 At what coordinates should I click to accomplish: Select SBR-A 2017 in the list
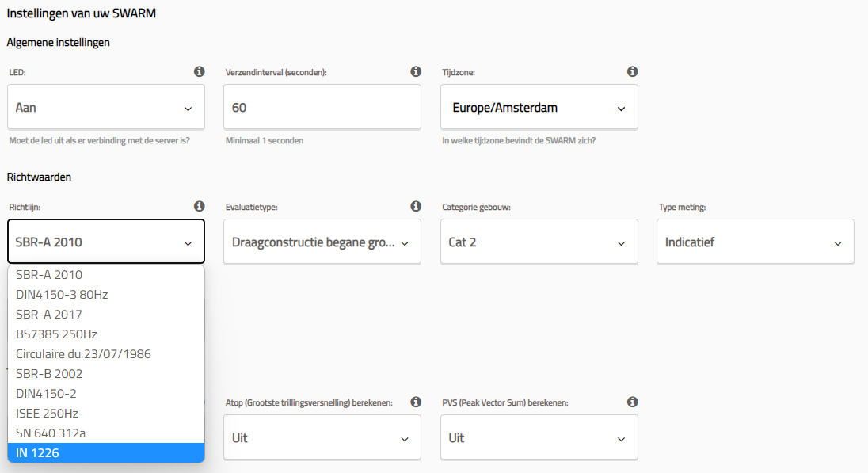pos(106,315)
